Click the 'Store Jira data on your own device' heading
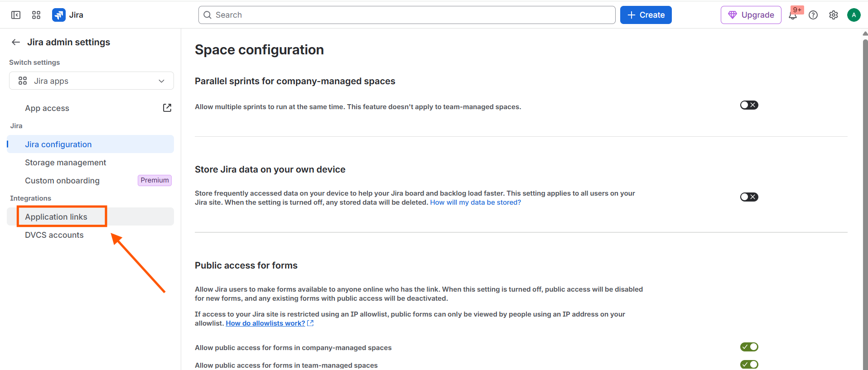Viewport: 868px width, 370px height. (x=270, y=169)
